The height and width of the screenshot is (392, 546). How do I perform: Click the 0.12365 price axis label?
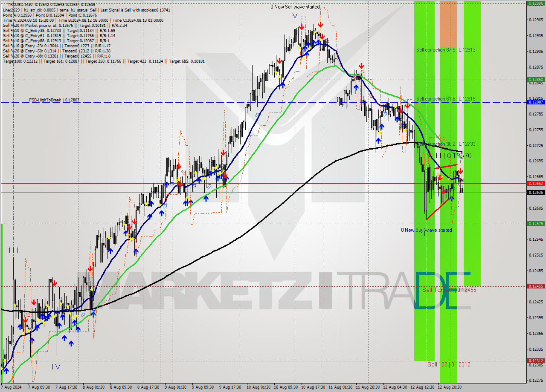pyautogui.click(x=536, y=333)
